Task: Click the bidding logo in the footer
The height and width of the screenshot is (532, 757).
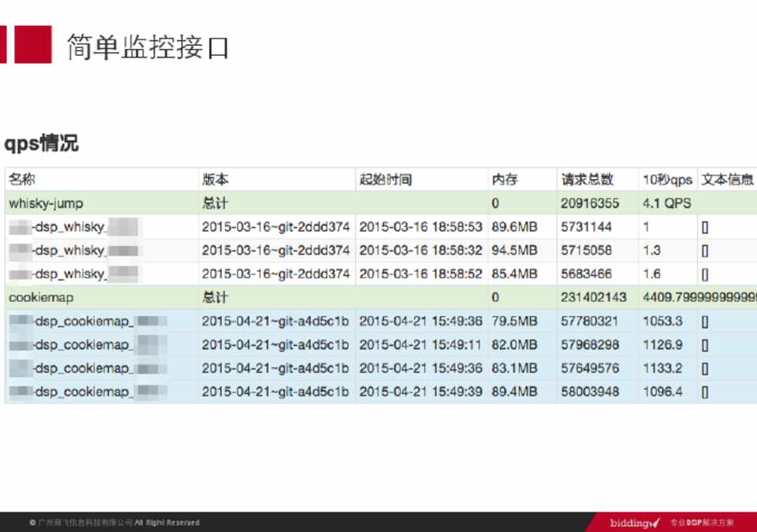Action: (x=634, y=523)
